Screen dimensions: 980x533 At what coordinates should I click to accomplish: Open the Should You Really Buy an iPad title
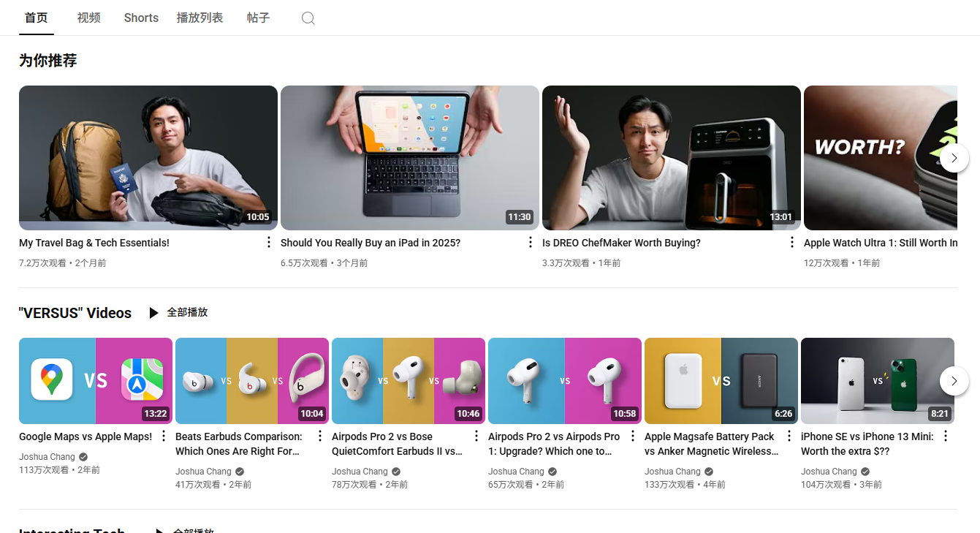[370, 243]
